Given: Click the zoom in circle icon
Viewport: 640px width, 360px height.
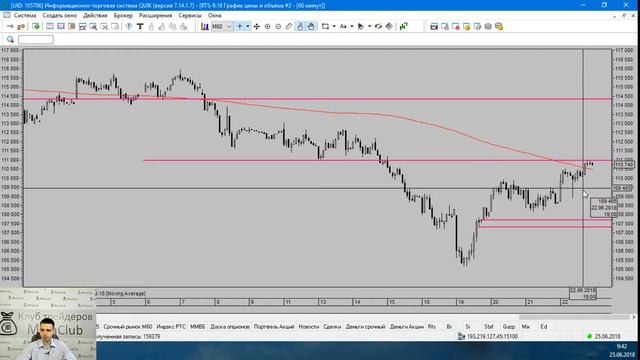Looking at the screenshot, I should coord(267,27).
